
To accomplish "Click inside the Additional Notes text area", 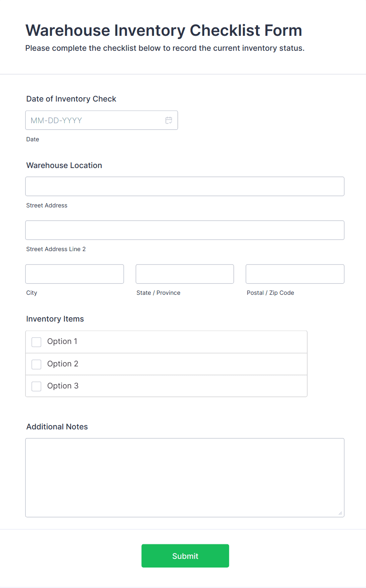I will [185, 477].
